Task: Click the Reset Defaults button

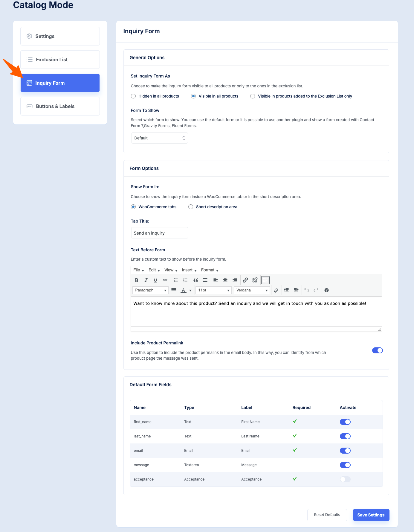Action: [x=327, y=515]
